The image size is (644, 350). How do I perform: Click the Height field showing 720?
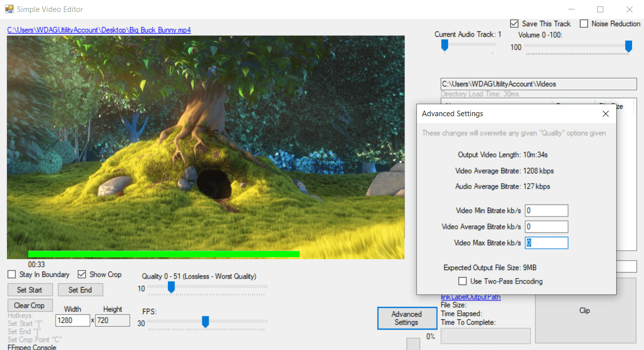(x=113, y=320)
